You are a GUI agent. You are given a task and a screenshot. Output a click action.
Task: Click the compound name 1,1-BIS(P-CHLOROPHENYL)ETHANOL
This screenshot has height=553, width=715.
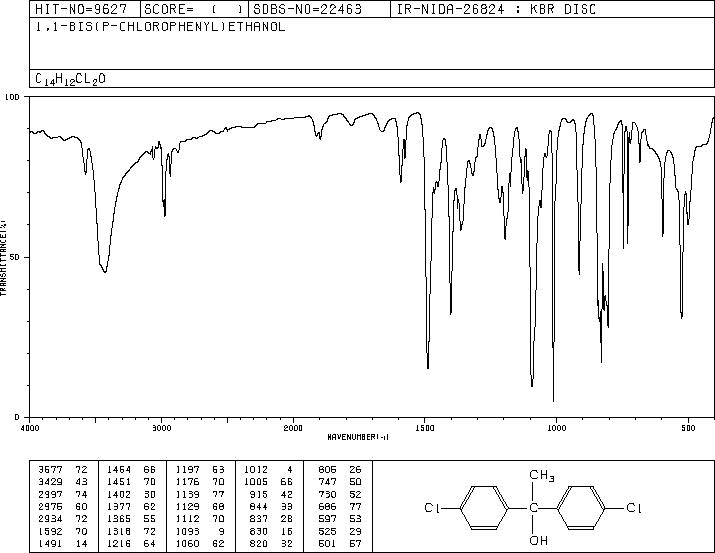[x=160, y=27]
